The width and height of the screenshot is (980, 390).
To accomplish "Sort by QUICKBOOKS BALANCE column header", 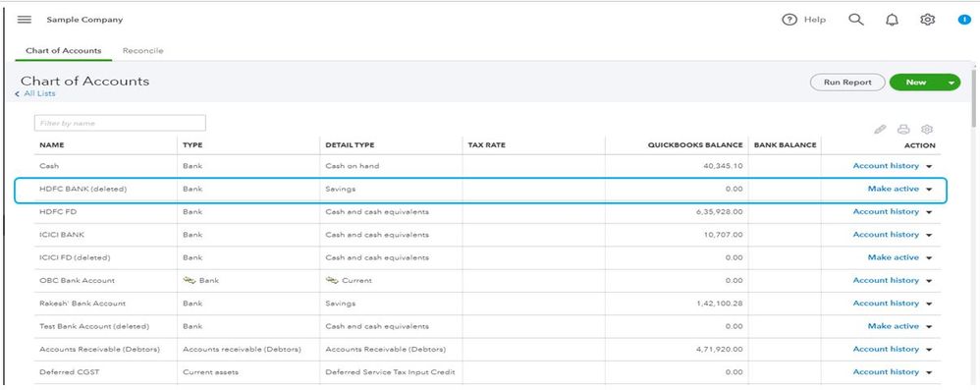I will tap(695, 145).
